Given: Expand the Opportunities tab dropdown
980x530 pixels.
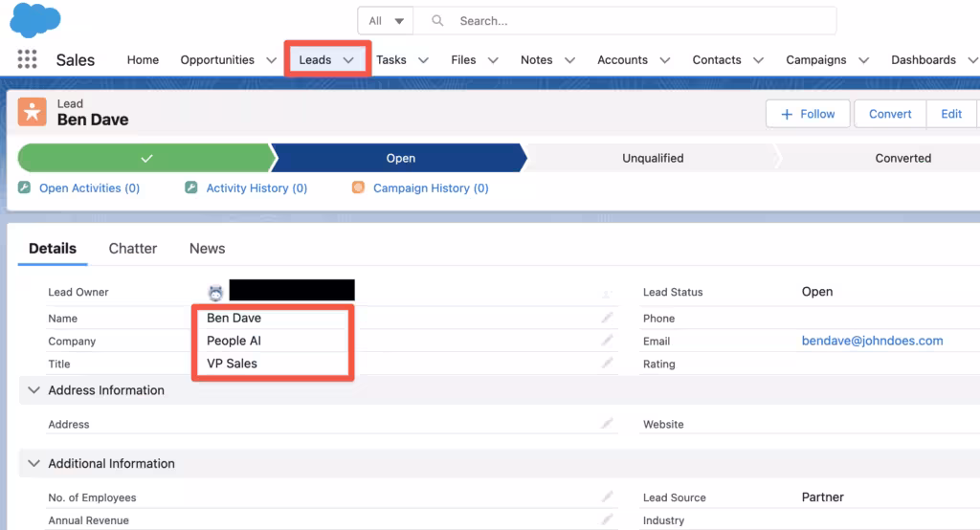Looking at the screenshot, I should (x=271, y=60).
